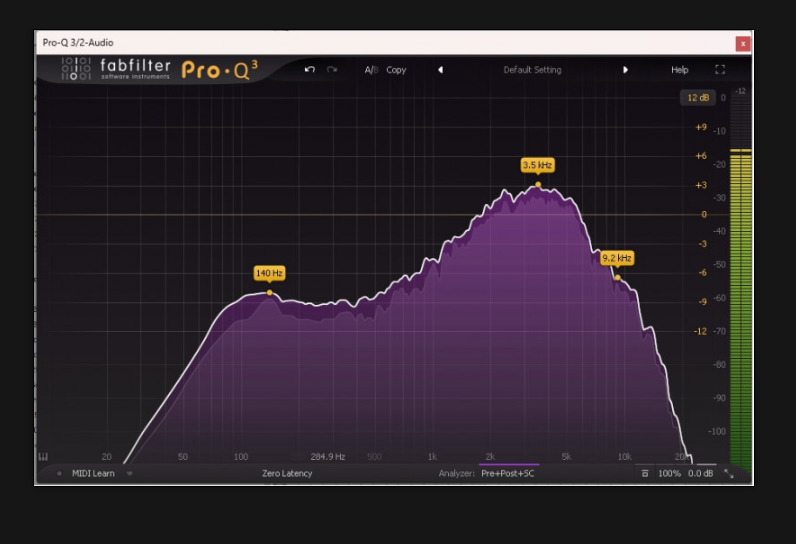The height and width of the screenshot is (544, 796).
Task: Enable MIDI Learn
Action: [93, 473]
